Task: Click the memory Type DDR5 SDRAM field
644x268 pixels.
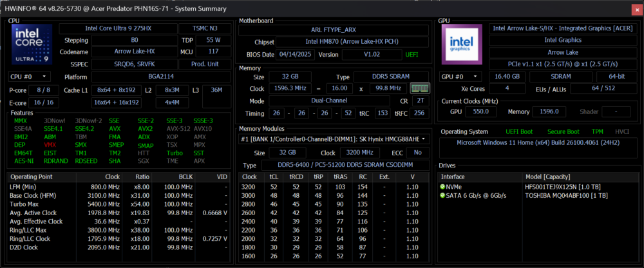Action: [392, 77]
